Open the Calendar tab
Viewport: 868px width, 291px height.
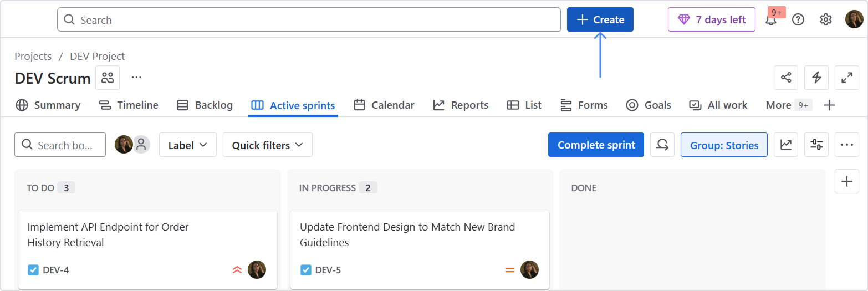(384, 105)
